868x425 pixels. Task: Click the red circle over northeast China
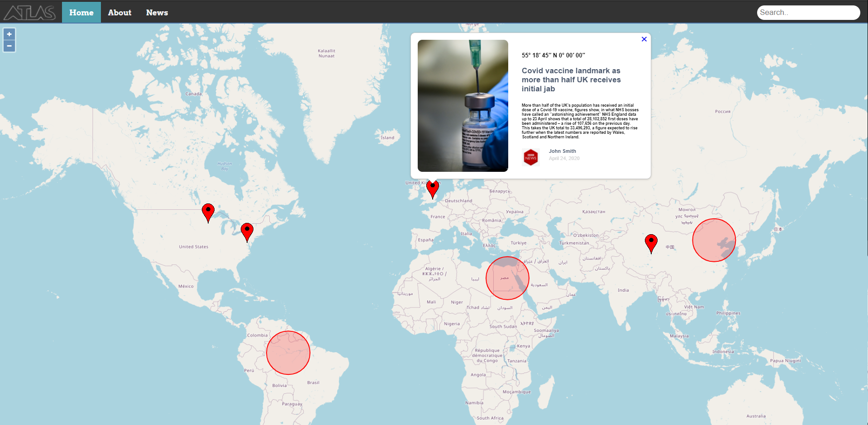[x=714, y=240]
